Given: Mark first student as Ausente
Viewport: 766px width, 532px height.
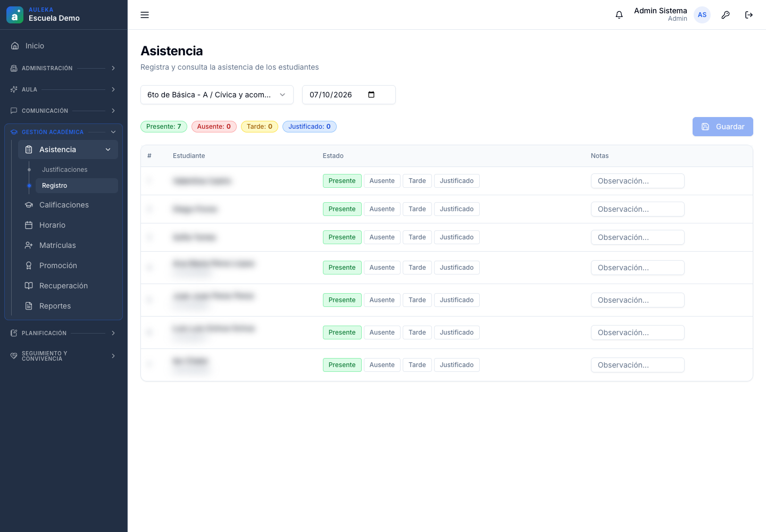Looking at the screenshot, I should (x=382, y=181).
